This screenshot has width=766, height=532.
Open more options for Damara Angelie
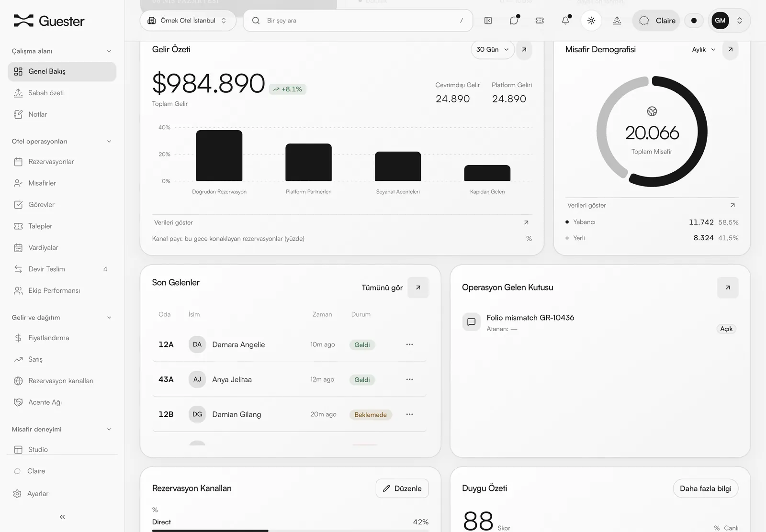(x=409, y=344)
